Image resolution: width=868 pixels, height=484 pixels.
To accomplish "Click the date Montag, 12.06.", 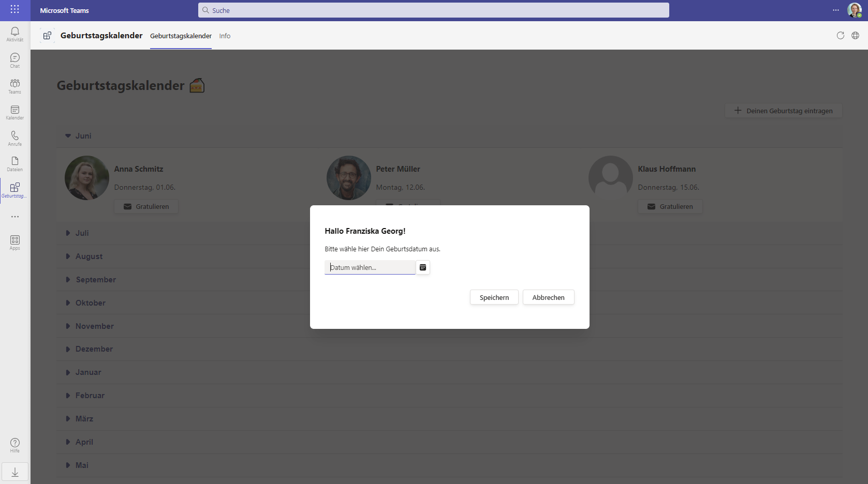I will pyautogui.click(x=401, y=187).
